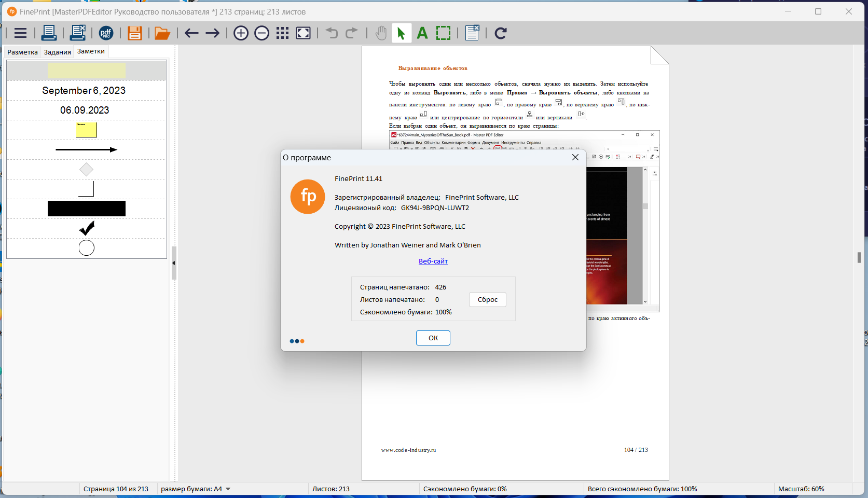Select the dashed marquee selection tool
This screenshot has height=498, width=868.
(x=444, y=33)
